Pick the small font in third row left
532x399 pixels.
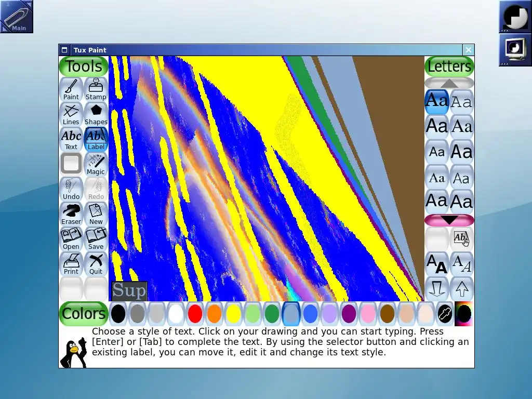(x=436, y=152)
